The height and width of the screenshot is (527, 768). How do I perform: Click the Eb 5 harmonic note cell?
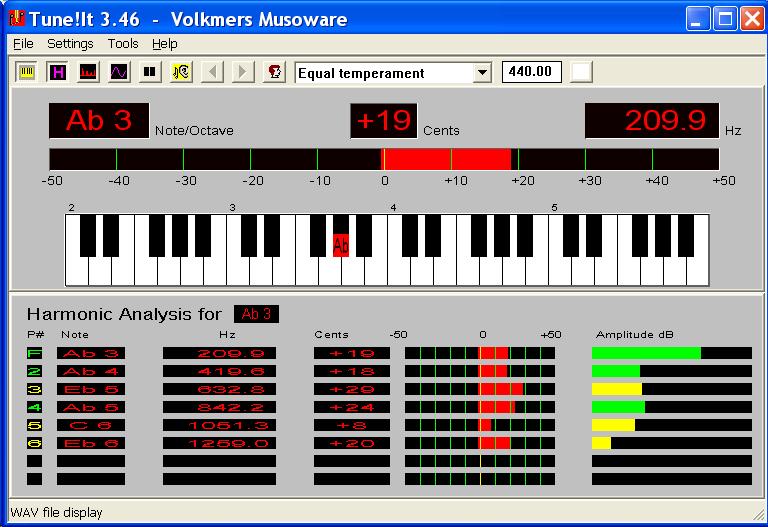point(91,389)
